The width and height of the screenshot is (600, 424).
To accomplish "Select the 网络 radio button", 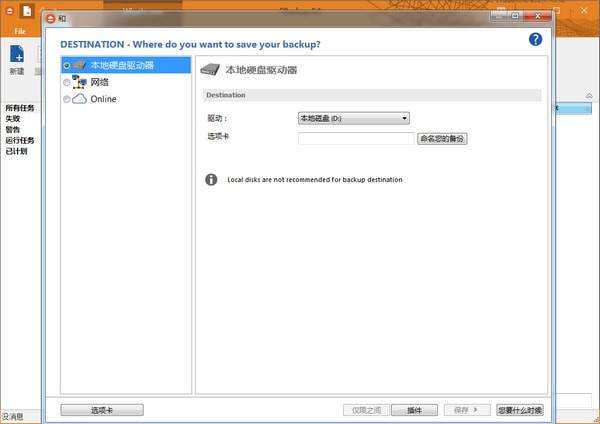I will click(67, 82).
